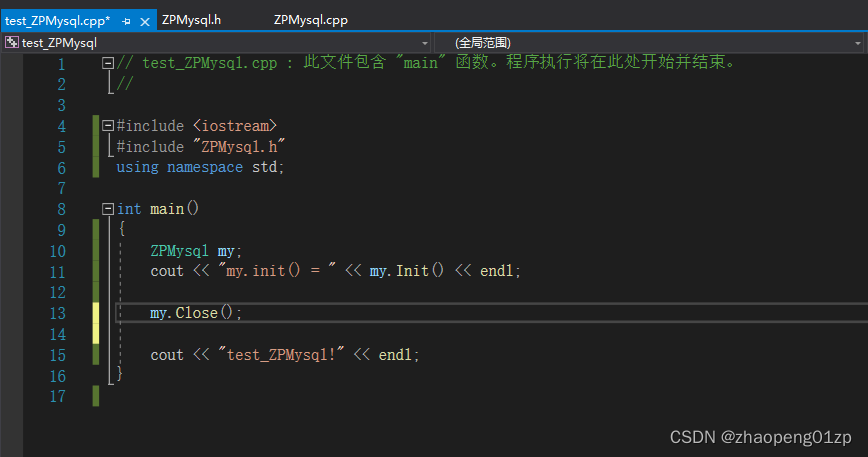
Task: Click line number 13 in the gutter
Action: (x=58, y=313)
